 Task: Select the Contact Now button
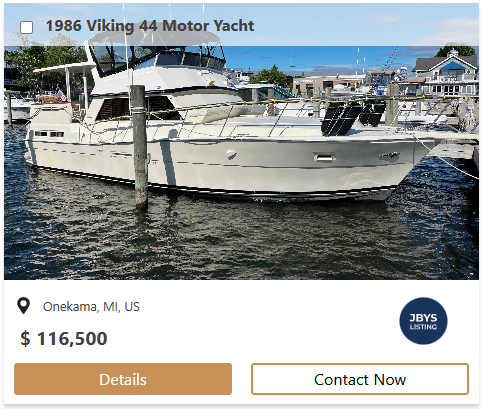click(360, 379)
